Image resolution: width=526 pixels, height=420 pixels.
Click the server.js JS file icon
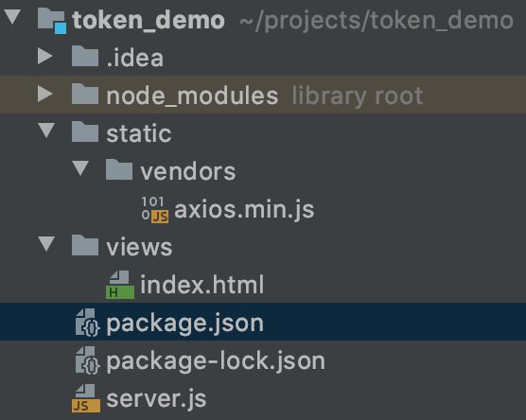coord(86,398)
